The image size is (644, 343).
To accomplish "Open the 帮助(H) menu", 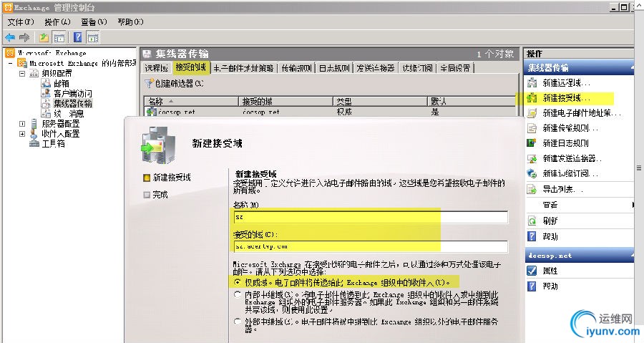I will 131,21.
